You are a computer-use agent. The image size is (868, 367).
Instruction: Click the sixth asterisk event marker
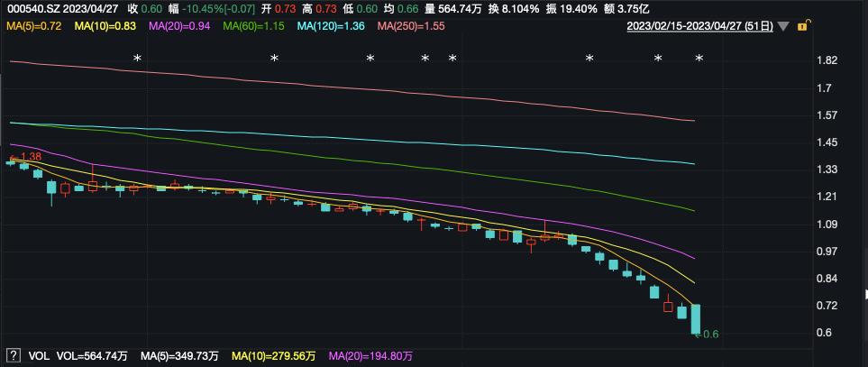(589, 58)
